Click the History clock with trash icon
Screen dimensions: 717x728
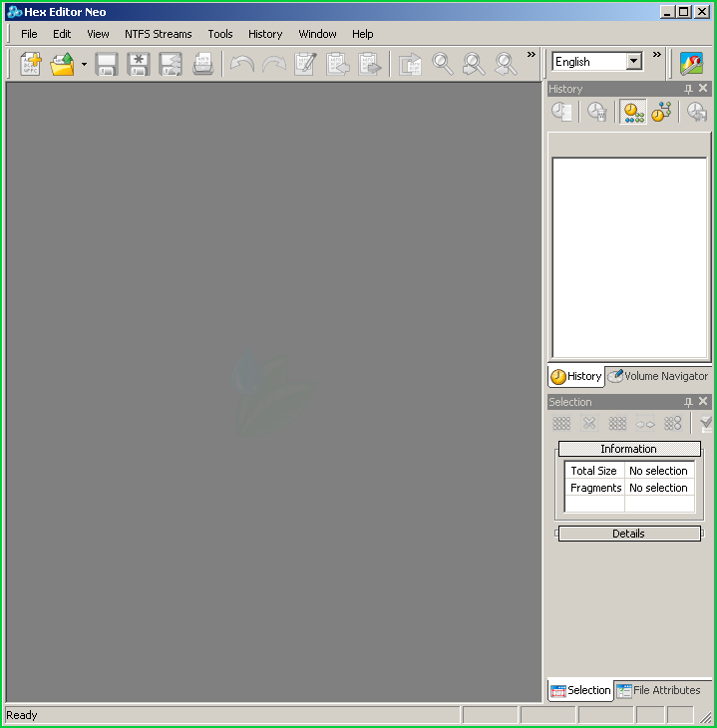point(596,112)
